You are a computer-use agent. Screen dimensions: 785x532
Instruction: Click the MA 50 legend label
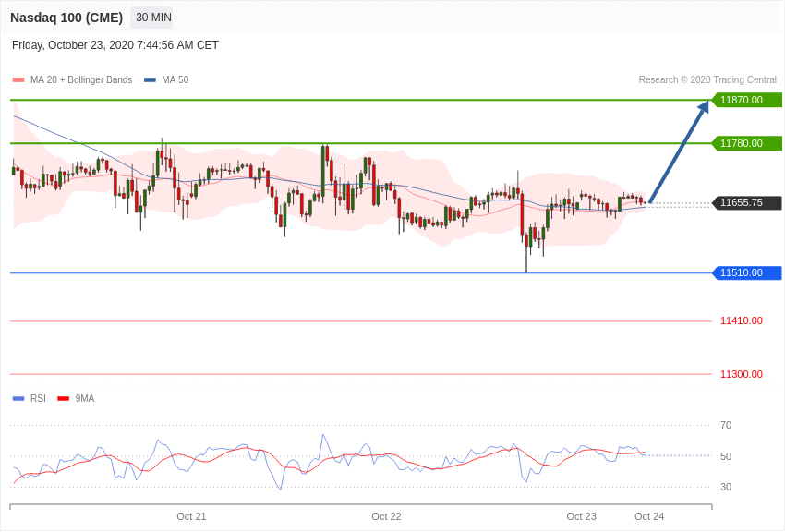pos(175,80)
